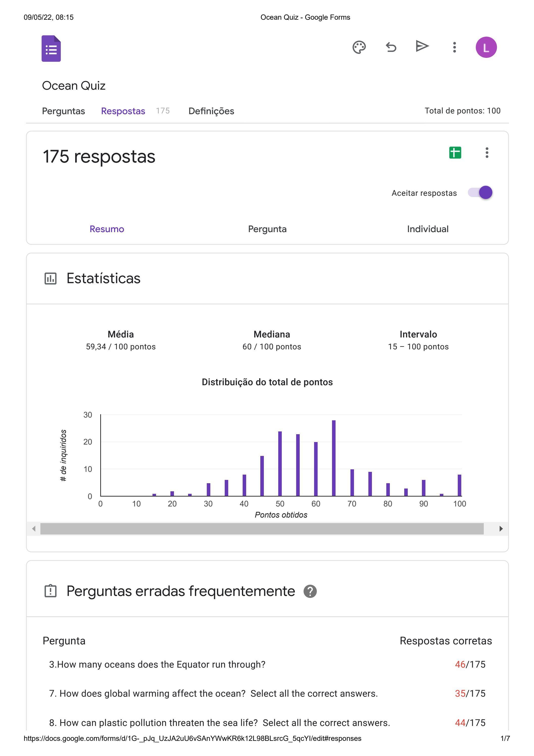
Task: Click the histogram bar at 50 points
Action: (x=280, y=464)
